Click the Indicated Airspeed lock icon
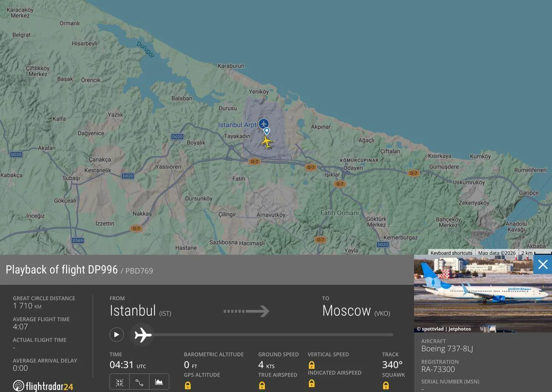This screenshot has width=552, height=392. (x=311, y=383)
